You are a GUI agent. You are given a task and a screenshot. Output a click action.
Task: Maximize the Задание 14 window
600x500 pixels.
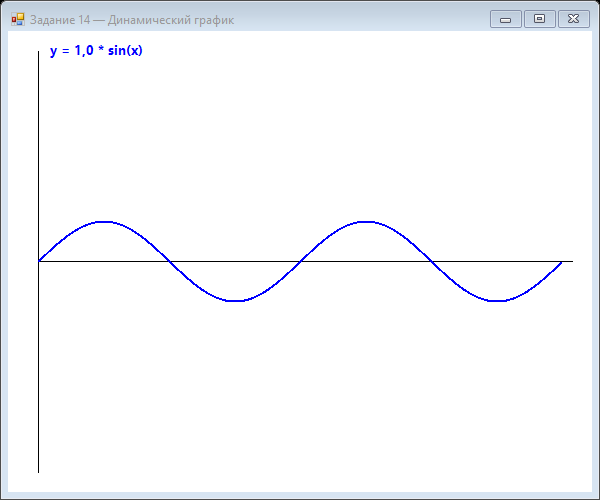click(x=540, y=19)
